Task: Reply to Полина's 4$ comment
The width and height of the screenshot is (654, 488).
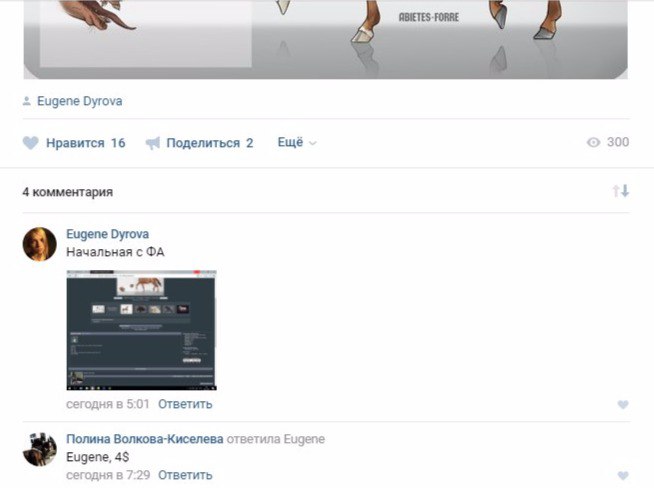Action: tap(184, 475)
